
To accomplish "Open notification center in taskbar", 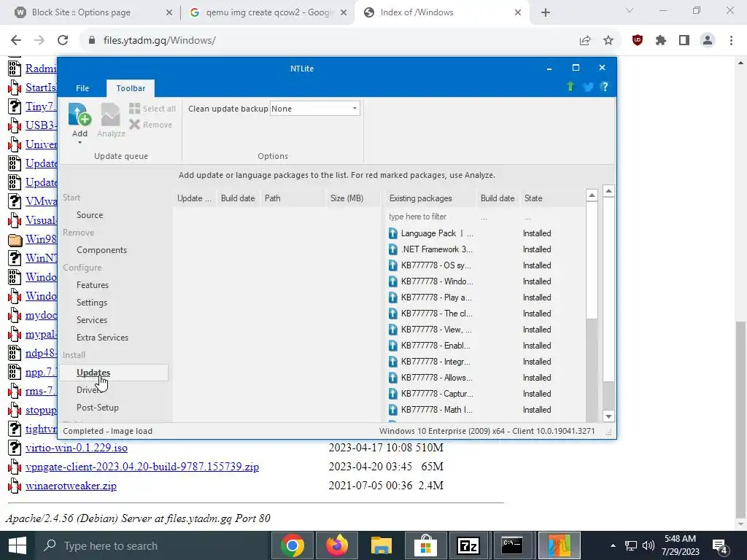I will 719,546.
